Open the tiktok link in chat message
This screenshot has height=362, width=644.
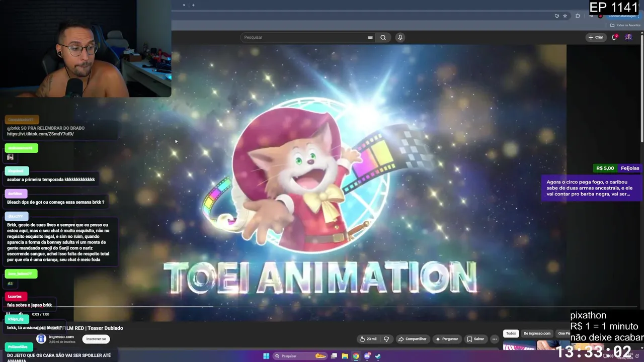pyautogui.click(x=40, y=134)
